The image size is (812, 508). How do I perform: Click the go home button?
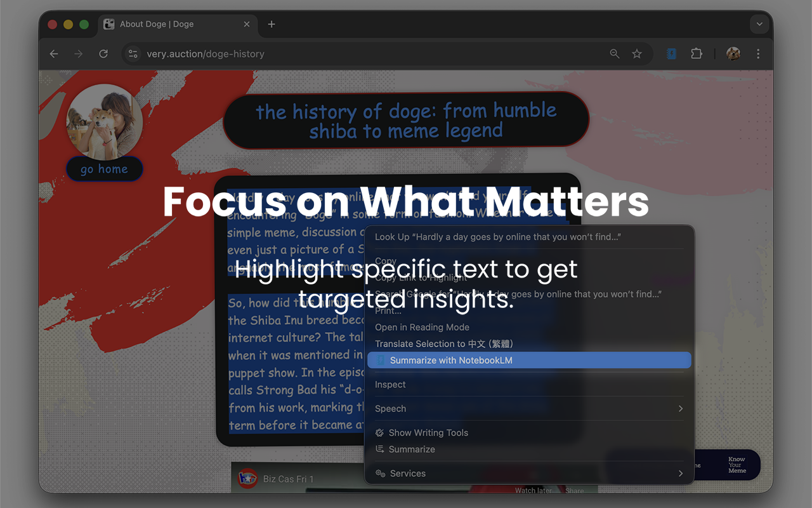[x=104, y=169]
